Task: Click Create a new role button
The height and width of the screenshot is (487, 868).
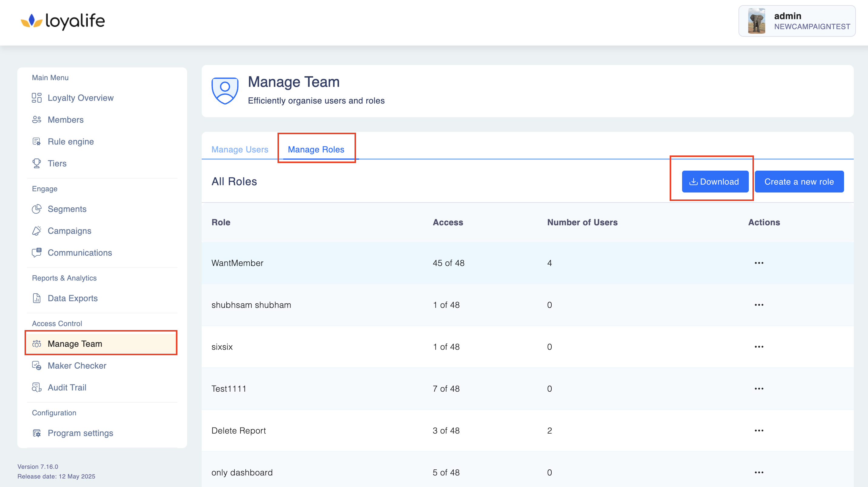Action: (x=799, y=182)
